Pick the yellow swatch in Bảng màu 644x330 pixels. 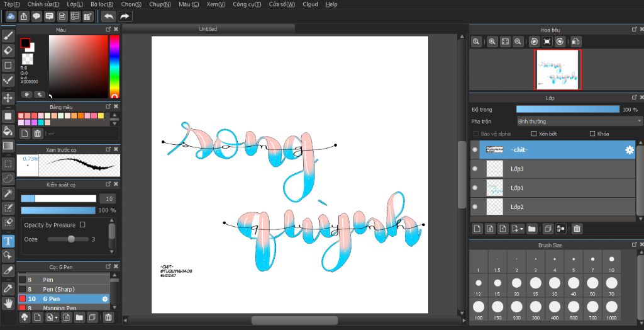101,116
